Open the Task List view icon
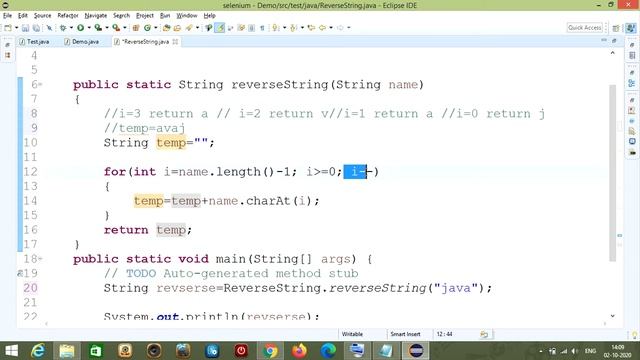 (632, 56)
